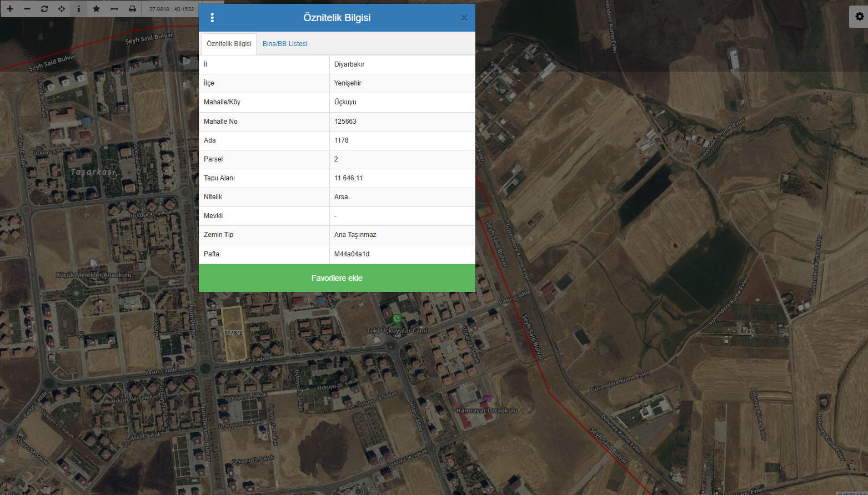Print the map with the printer icon

click(132, 9)
